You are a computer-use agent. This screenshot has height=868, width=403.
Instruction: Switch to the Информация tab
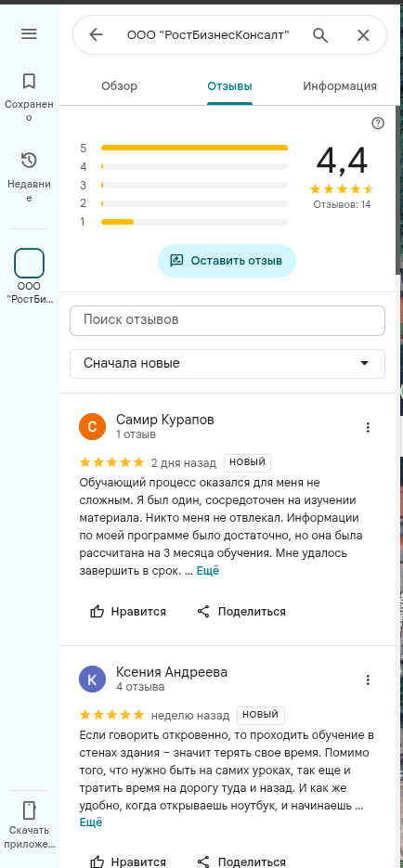(340, 85)
